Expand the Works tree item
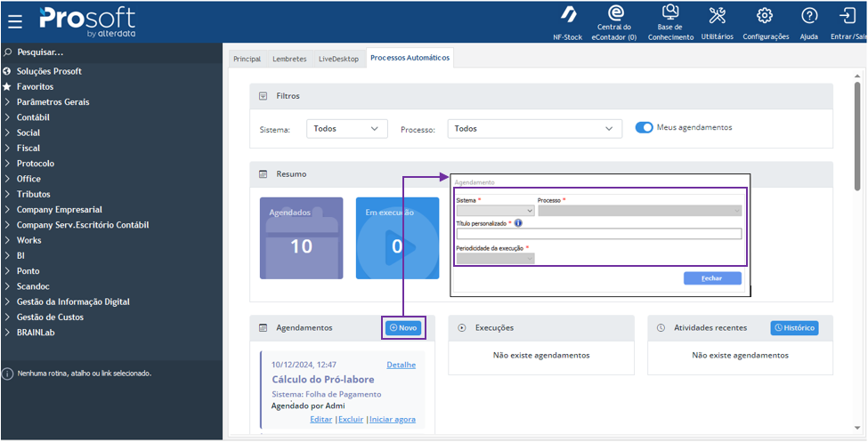Screen dimensions: 868x442 coord(7,241)
